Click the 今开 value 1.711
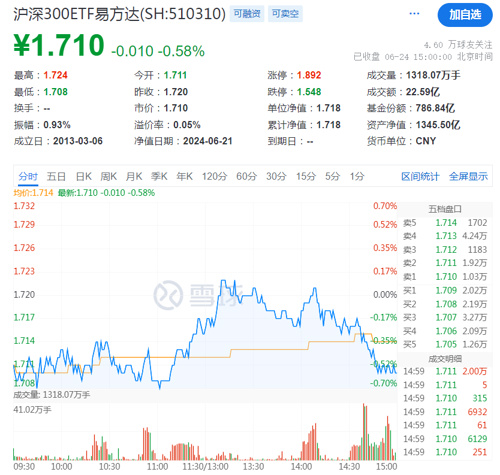This screenshot has width=500, height=475. click(175, 75)
